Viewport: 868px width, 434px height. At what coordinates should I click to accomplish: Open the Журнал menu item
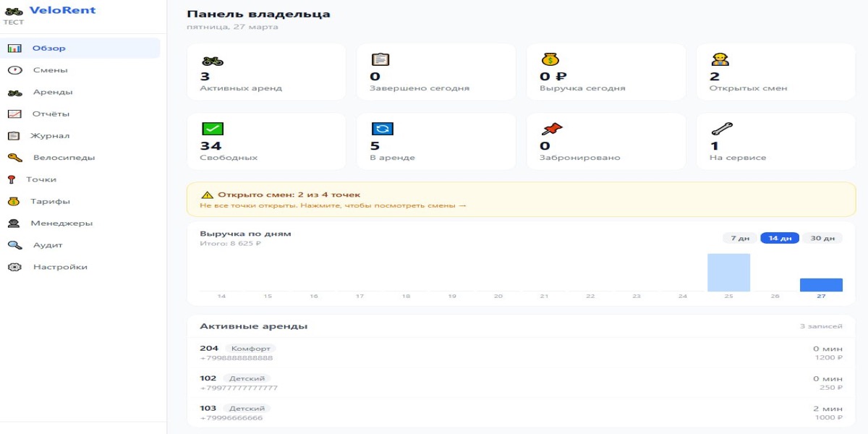pos(49,136)
